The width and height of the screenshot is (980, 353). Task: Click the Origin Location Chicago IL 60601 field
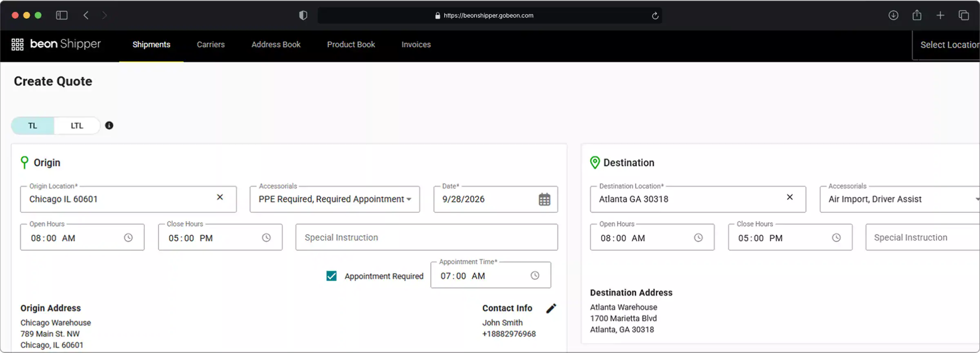(128, 199)
